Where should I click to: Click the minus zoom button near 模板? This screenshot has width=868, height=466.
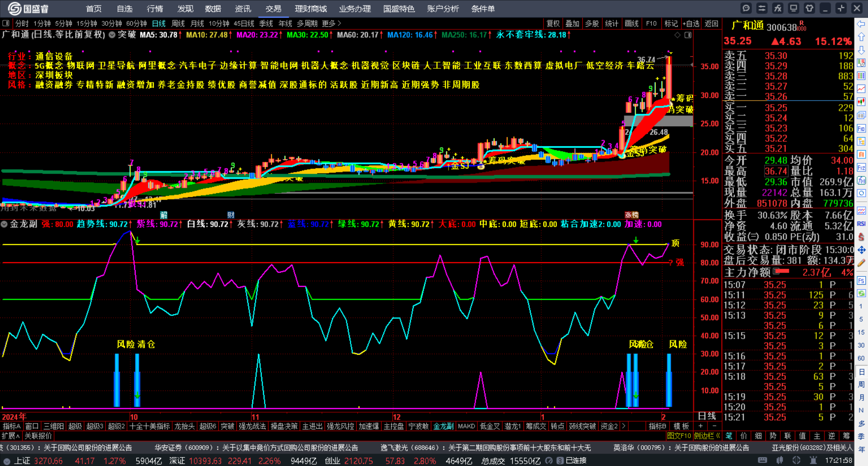click(714, 426)
